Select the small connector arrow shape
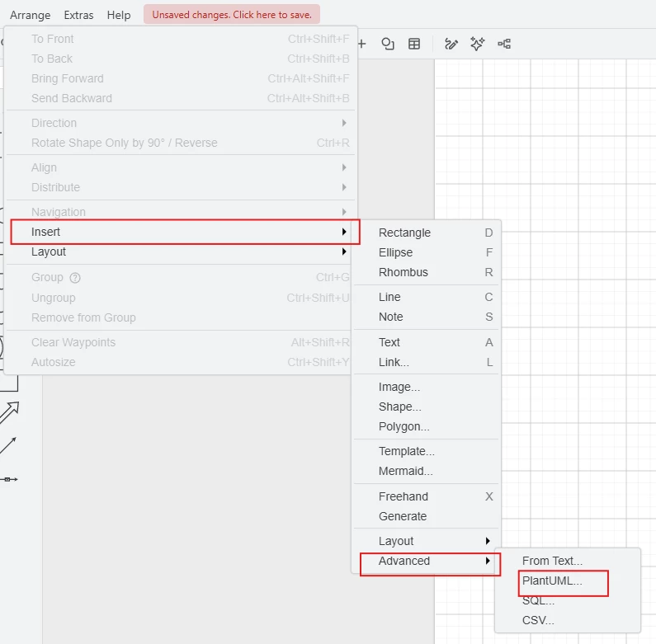The width and height of the screenshot is (656, 644). (9, 479)
